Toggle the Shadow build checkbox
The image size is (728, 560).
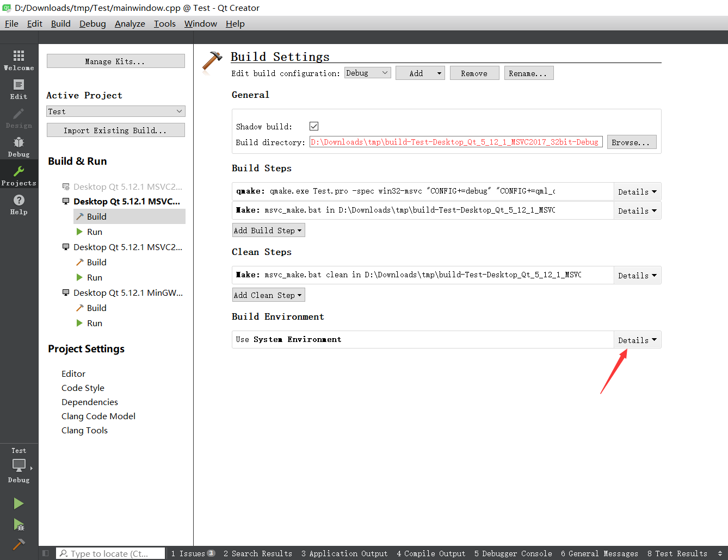coord(314,126)
